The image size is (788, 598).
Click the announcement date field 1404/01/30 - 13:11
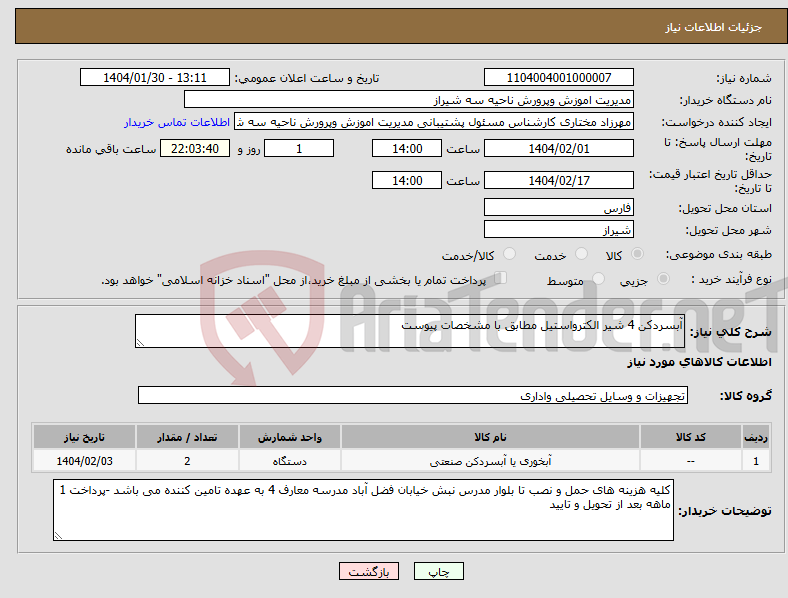click(155, 77)
